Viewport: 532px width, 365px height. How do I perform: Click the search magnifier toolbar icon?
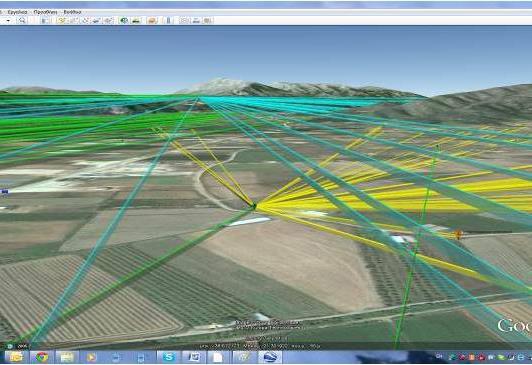point(22,20)
